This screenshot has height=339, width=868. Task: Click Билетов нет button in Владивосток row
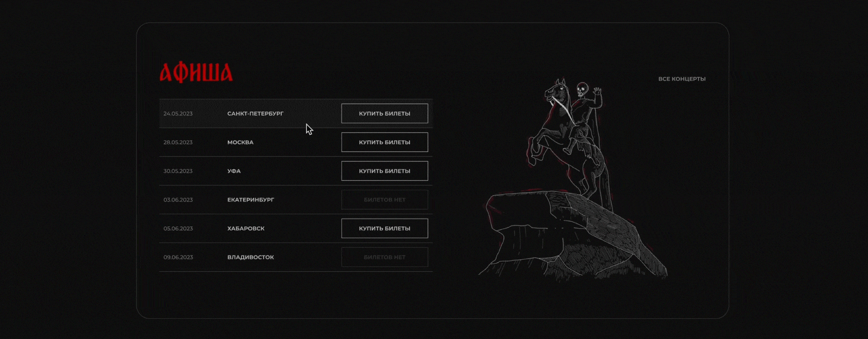tap(384, 257)
